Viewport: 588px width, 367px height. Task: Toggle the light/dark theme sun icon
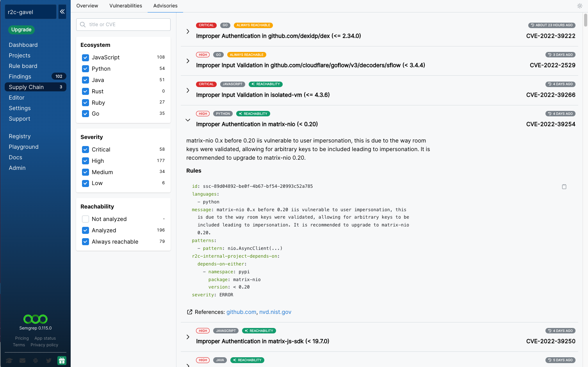pyautogui.click(x=580, y=6)
